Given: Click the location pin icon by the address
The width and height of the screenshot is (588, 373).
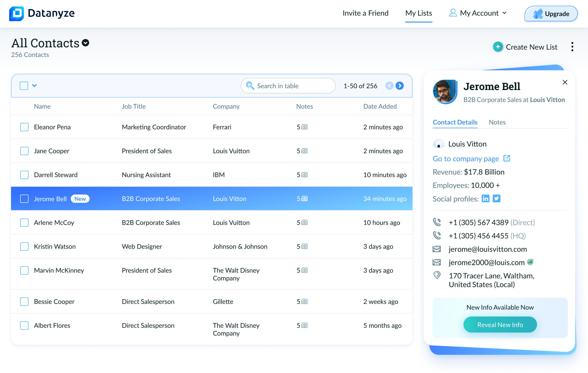Looking at the screenshot, I should coord(437,275).
